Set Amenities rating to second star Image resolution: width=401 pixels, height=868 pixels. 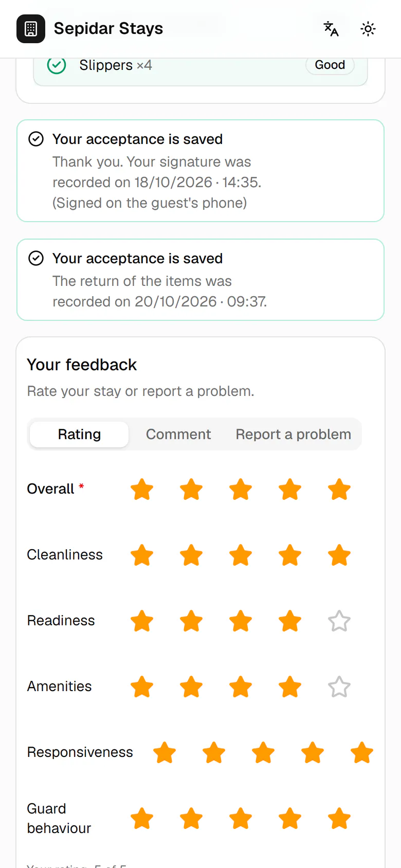(191, 686)
